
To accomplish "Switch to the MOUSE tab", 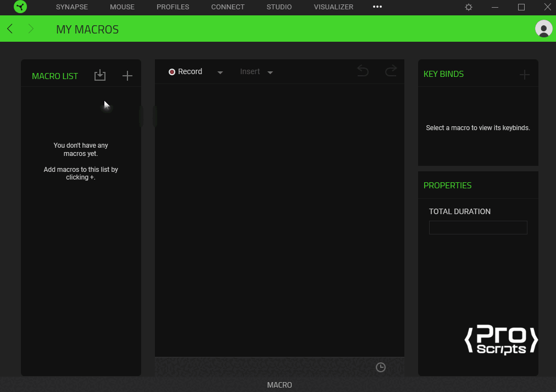I will click(x=122, y=7).
